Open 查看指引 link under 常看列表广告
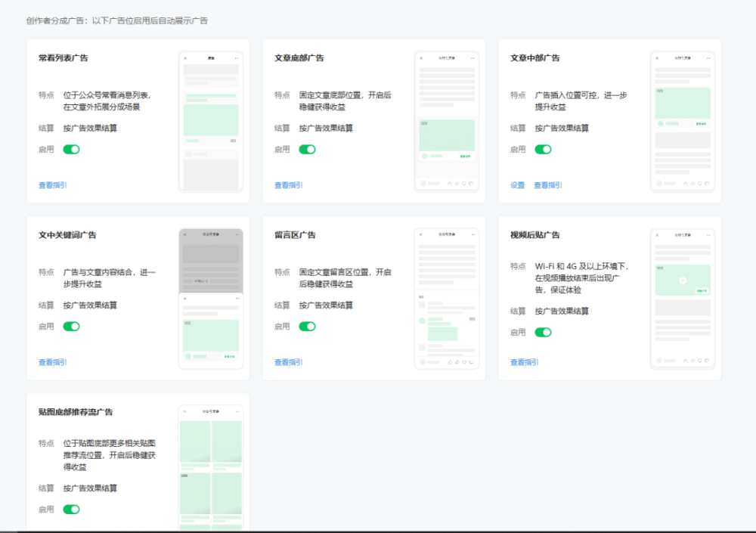The width and height of the screenshot is (756, 533). [53, 185]
